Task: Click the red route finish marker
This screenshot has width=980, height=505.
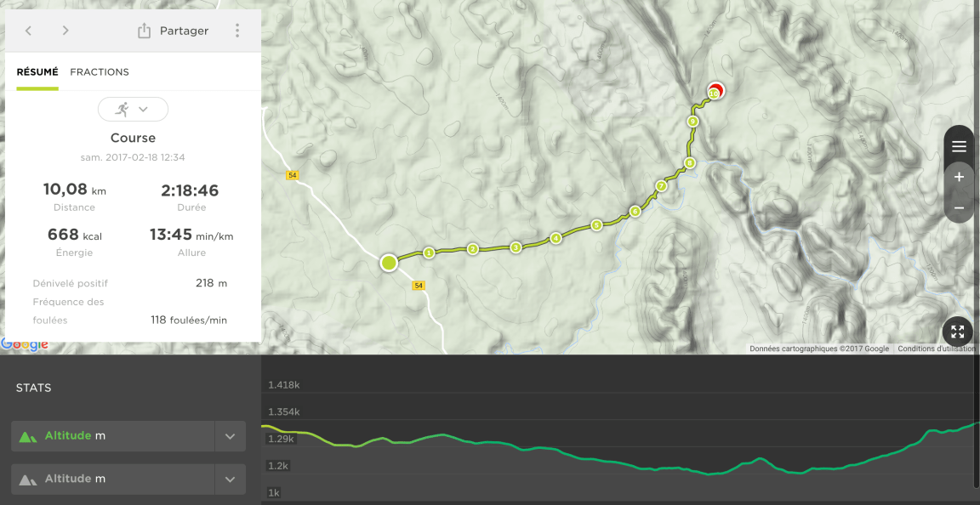Action: point(715,91)
